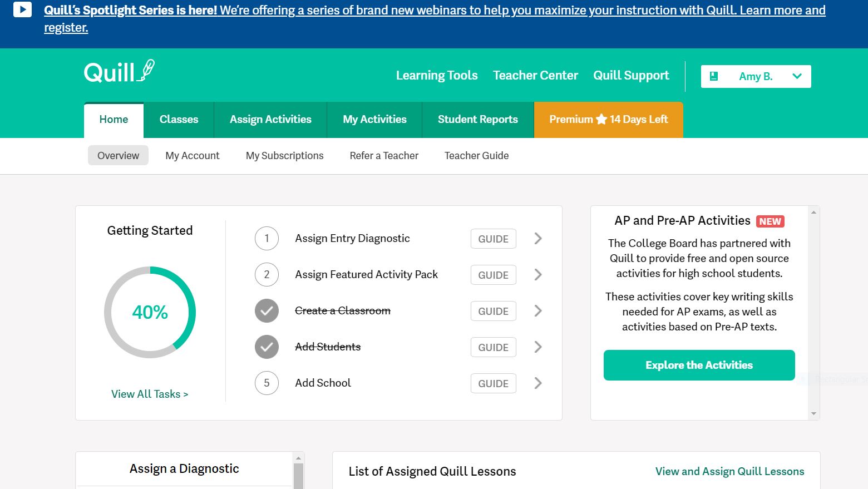This screenshot has width=868, height=489.
Task: Click the Assign a Diagnostic heading
Action: pos(184,469)
